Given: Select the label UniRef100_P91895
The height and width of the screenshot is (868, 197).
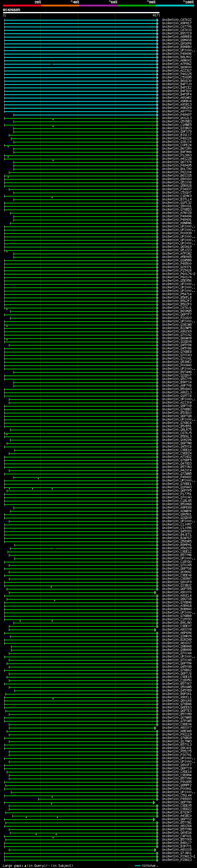Looking at the screenshot, I should coord(177,782).
